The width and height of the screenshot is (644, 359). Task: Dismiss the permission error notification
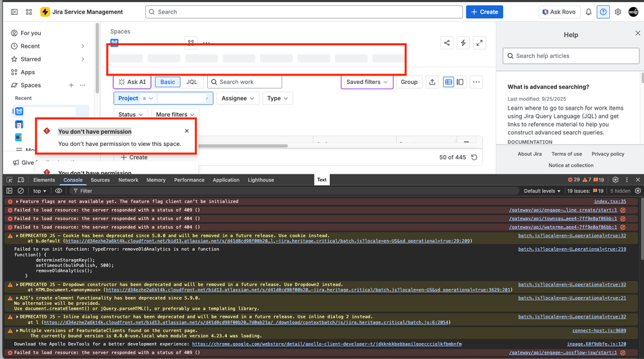187,130
